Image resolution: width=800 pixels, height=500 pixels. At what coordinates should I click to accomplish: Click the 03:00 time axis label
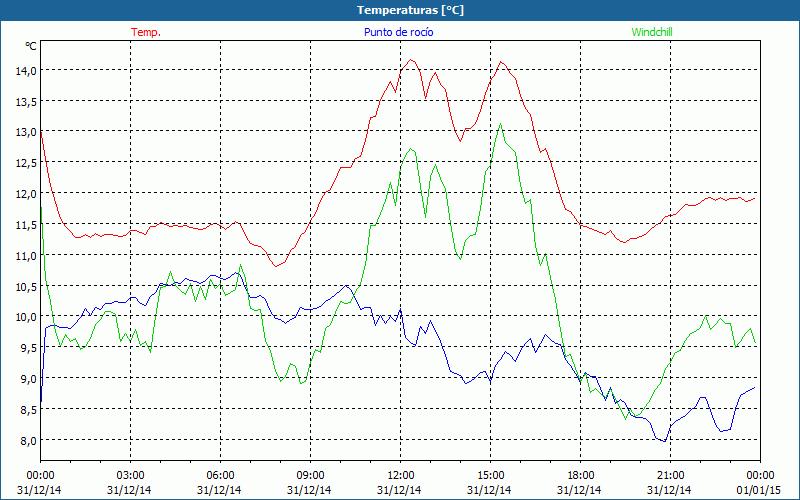point(131,476)
